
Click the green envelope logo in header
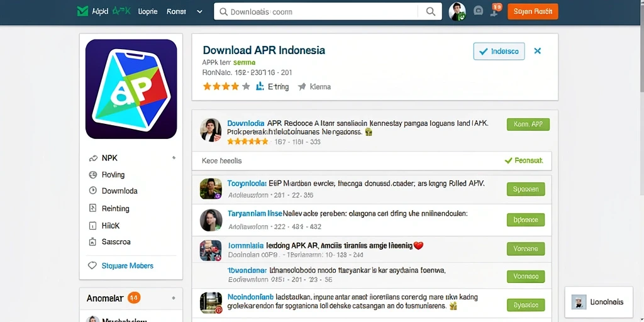(82, 11)
